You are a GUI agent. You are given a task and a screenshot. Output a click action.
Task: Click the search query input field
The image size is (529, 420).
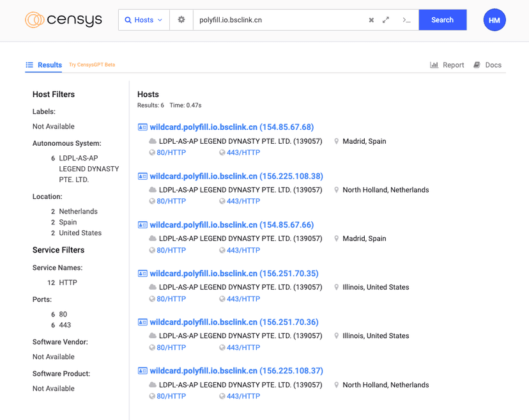tap(279, 20)
